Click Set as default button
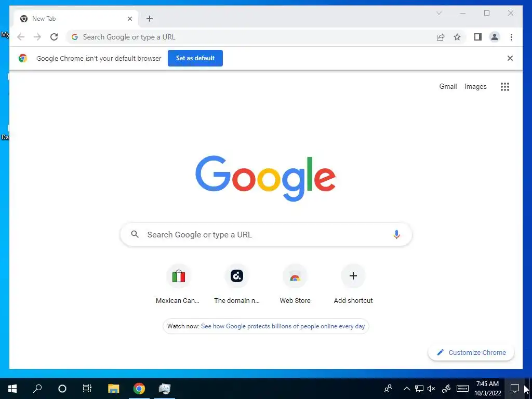 195,58
